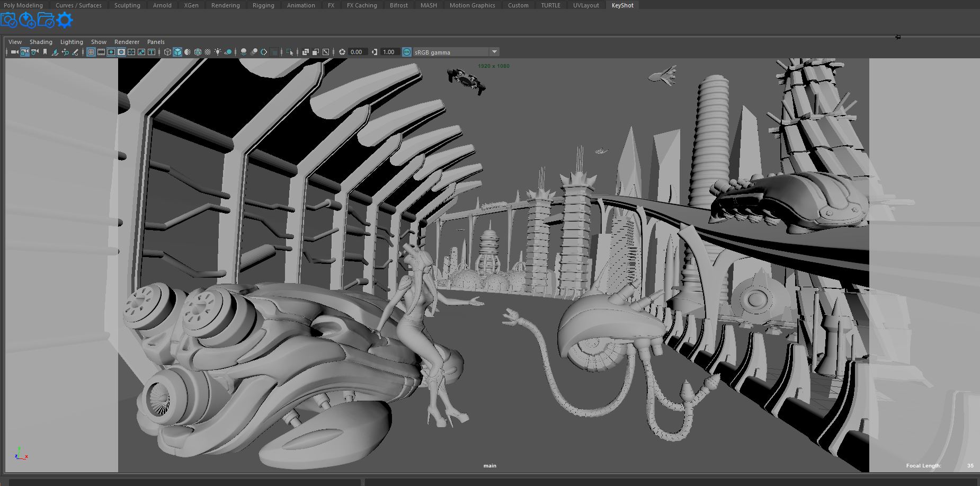Click the KeyShot folder export shelf icon
Image resolution: width=980 pixels, height=486 pixels.
(x=46, y=20)
